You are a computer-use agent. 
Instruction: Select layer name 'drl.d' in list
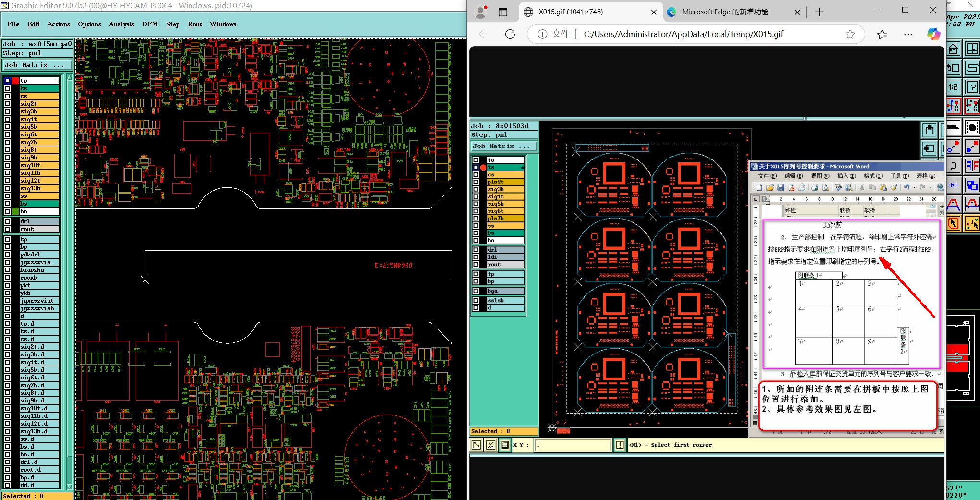click(x=39, y=462)
